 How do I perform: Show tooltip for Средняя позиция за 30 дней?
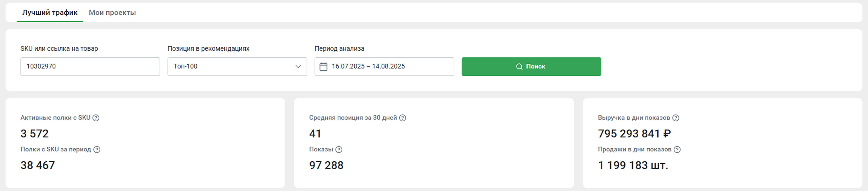tap(403, 118)
